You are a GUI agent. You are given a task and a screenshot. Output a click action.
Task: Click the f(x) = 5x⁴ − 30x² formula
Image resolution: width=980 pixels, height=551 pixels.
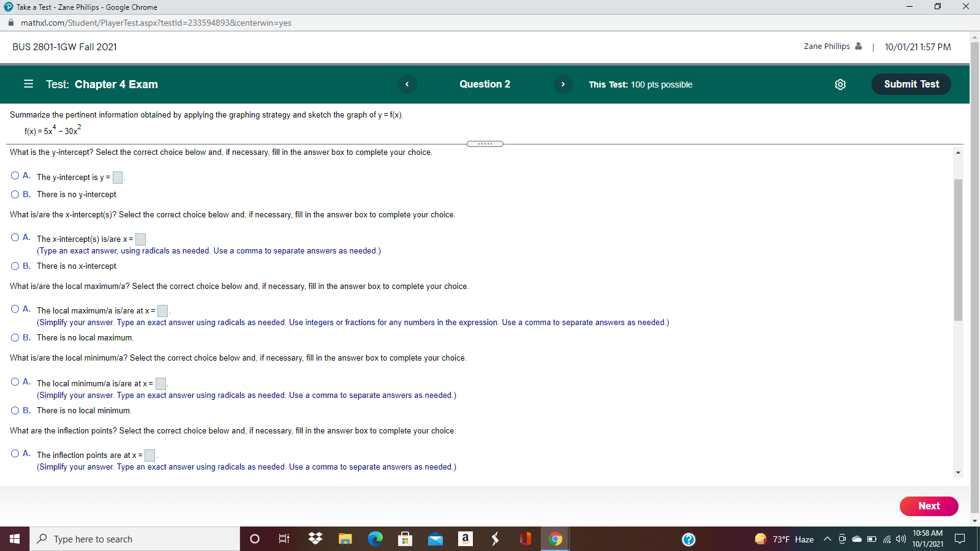53,130
